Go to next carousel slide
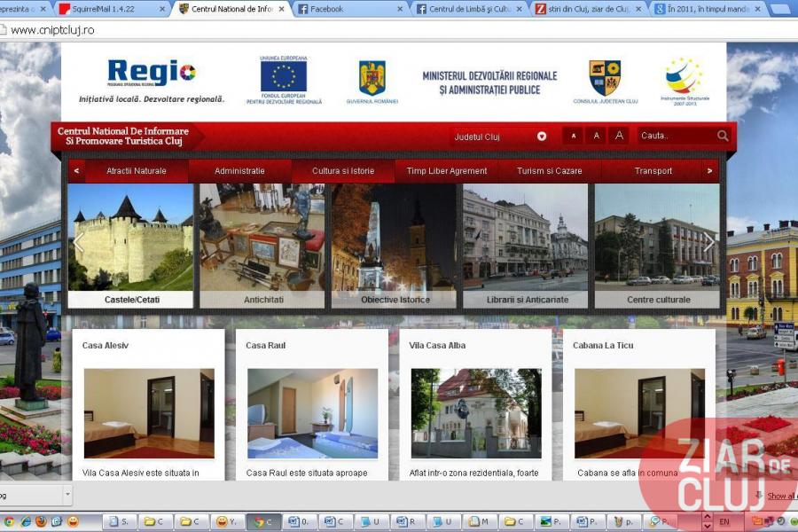Viewport: 798px width, 532px height. pos(709,243)
